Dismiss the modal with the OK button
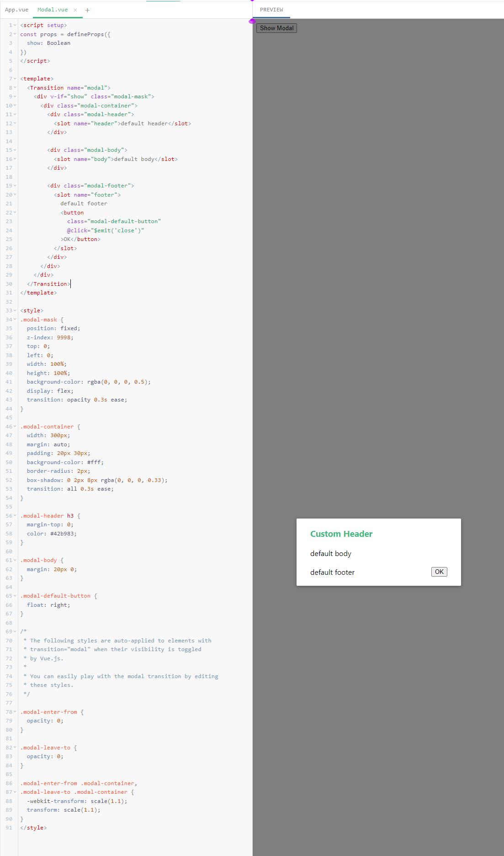Image resolution: width=504 pixels, height=856 pixels. [439, 572]
